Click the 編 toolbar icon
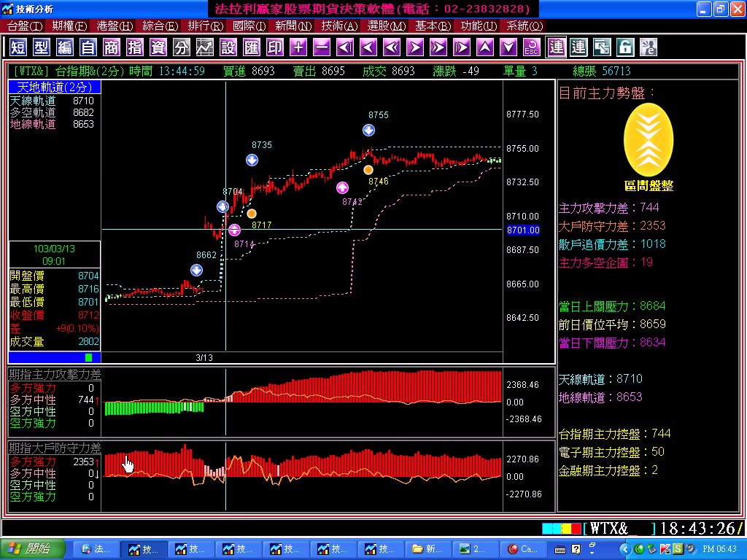747x560 pixels. click(65, 47)
